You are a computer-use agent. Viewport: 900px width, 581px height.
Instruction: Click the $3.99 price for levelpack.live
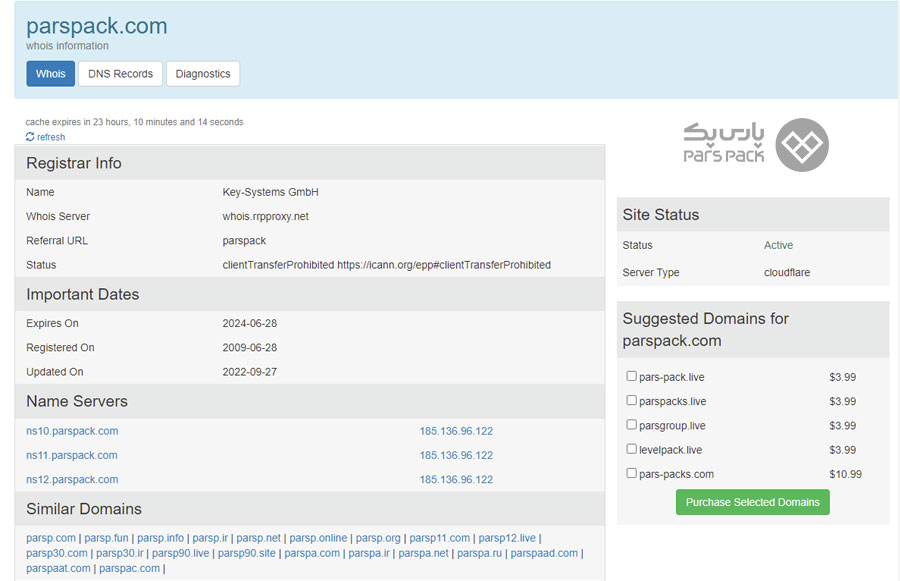843,450
